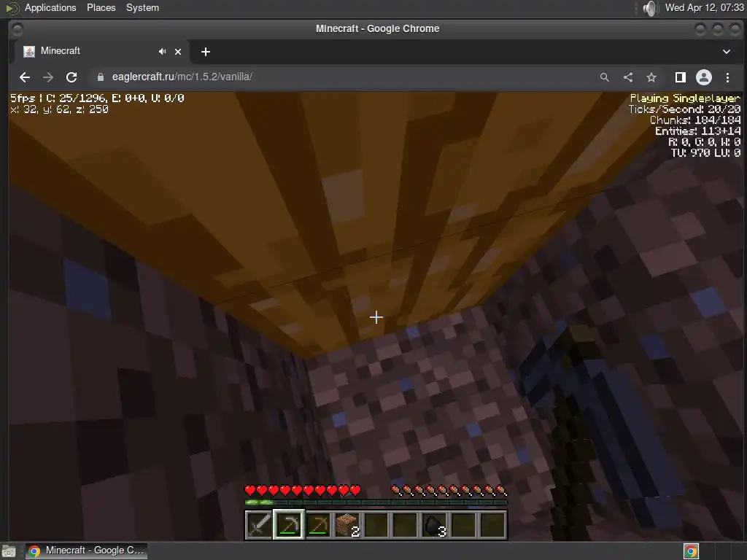This screenshot has height=560, width=747.
Task: Click the date and time clock
Action: [x=705, y=7]
